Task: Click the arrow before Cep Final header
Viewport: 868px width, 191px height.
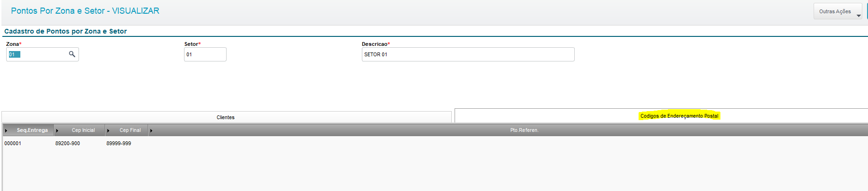Action: point(108,130)
